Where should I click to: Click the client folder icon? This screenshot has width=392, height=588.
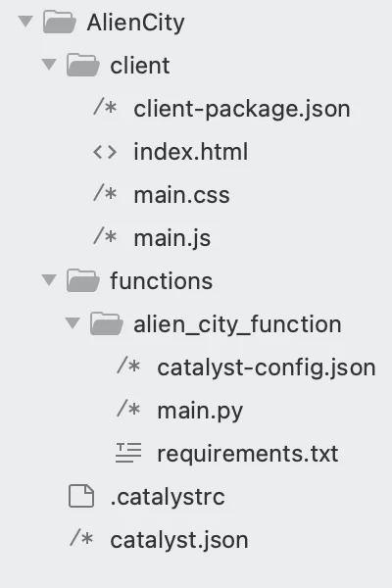[x=83, y=65]
